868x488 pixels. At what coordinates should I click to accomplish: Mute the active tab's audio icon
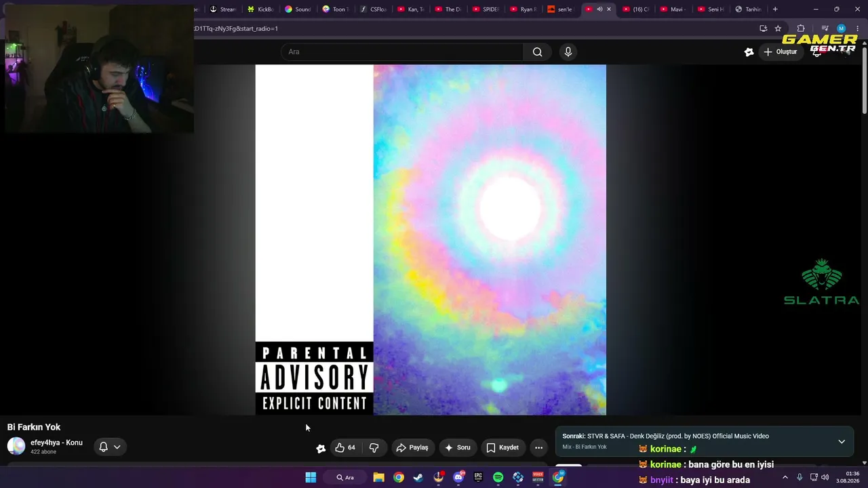tap(599, 9)
